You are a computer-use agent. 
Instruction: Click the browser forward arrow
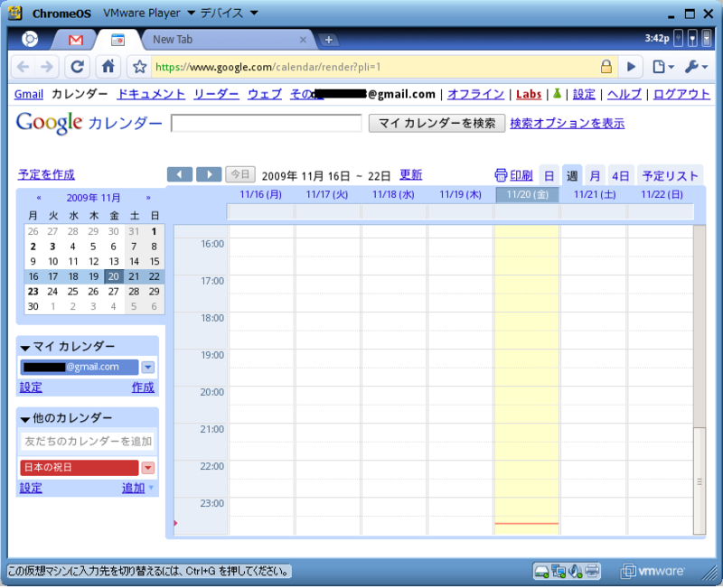[x=47, y=67]
